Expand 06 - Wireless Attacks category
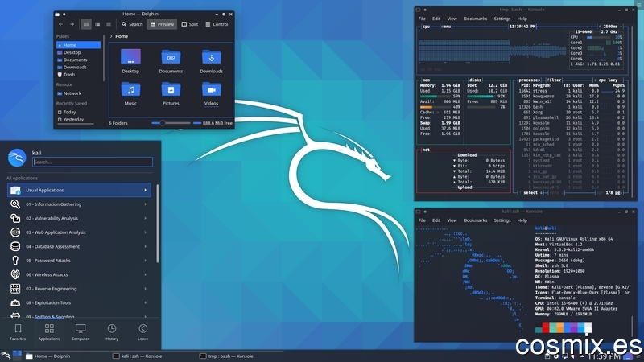Viewport: 644px width, 362px height. [x=79, y=274]
